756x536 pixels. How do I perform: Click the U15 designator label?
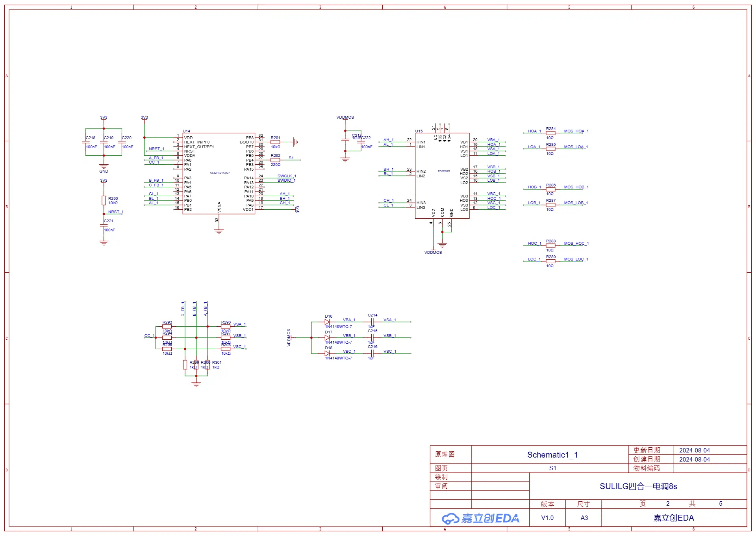[x=419, y=131]
